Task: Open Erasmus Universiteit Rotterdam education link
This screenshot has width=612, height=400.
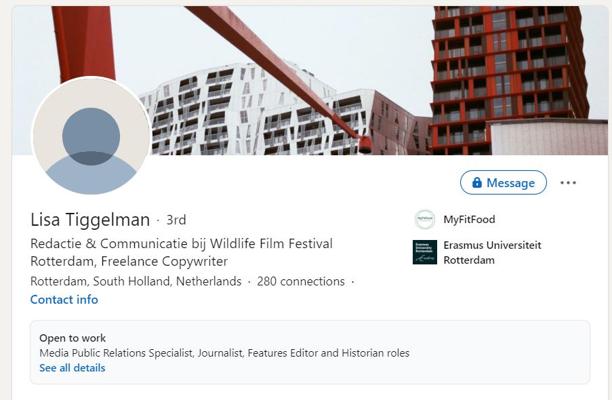Action: point(492,252)
